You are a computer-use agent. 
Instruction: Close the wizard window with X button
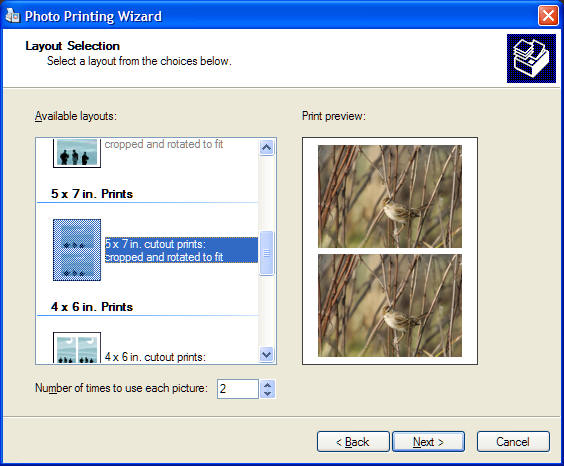point(548,16)
